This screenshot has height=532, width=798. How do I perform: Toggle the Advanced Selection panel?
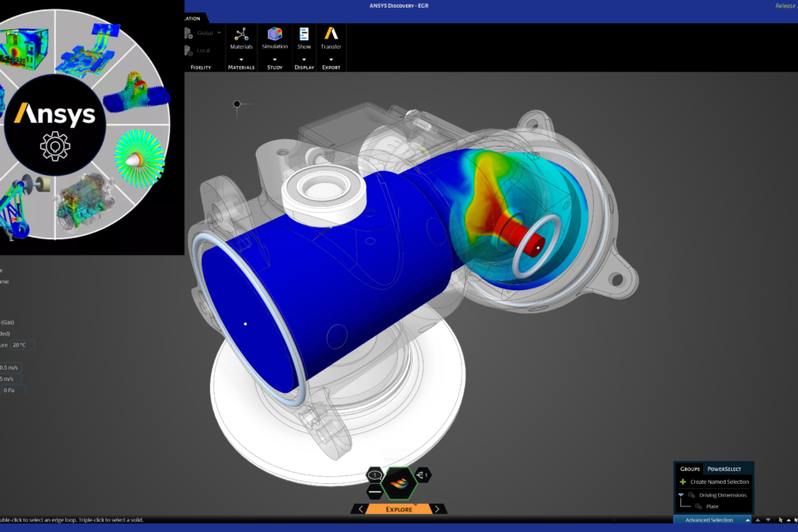(x=712, y=520)
